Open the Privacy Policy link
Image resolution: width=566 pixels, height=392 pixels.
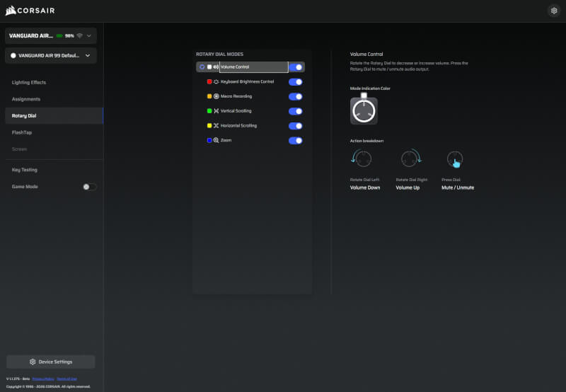[x=43, y=379]
